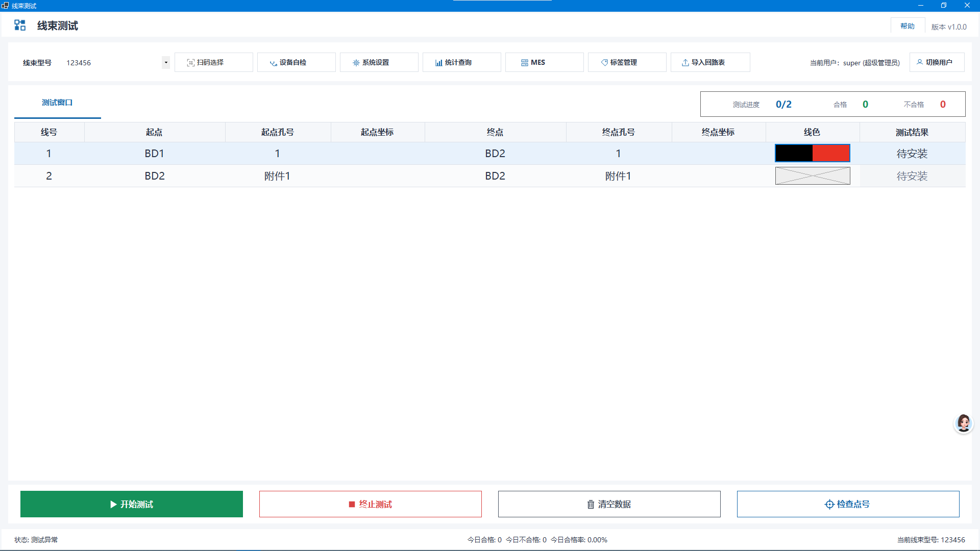Click the assistant avatar icon at right edge
Viewport: 980px width, 551px height.
(964, 423)
